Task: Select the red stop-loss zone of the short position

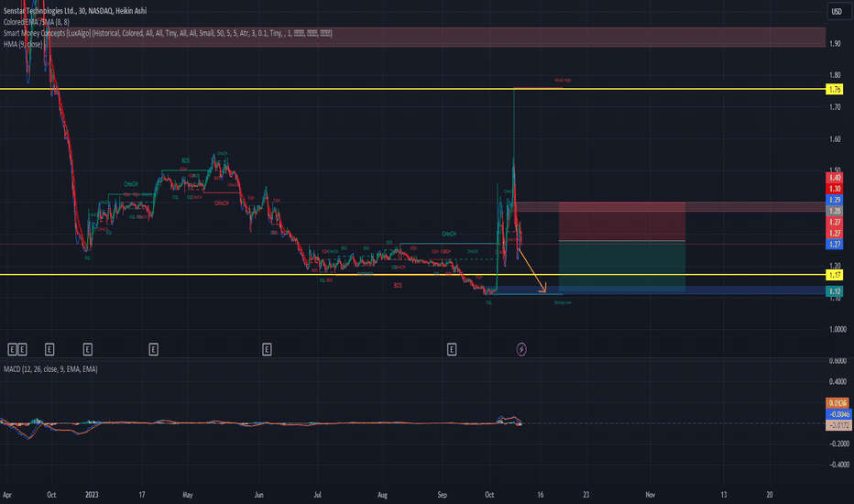Action: pos(622,221)
